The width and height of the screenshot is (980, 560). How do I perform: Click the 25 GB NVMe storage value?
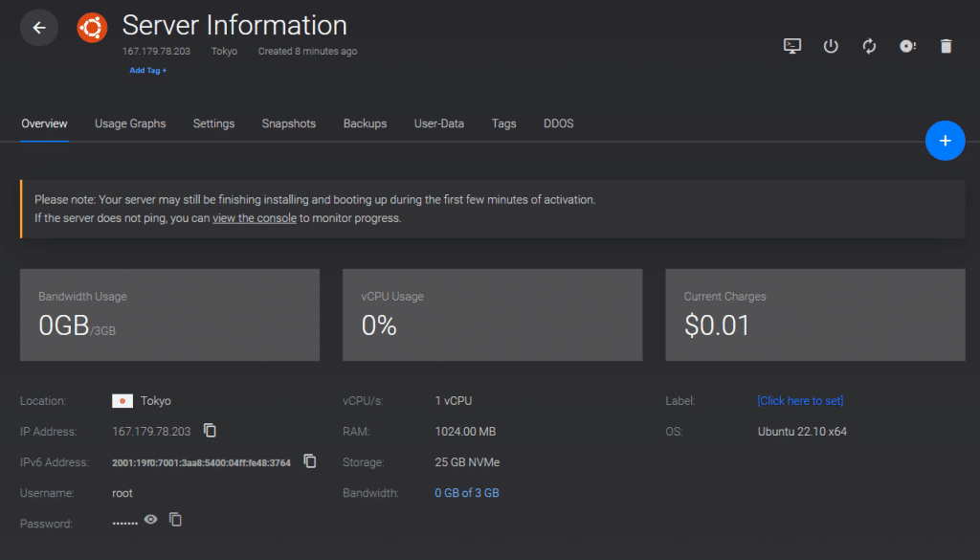[467, 462]
